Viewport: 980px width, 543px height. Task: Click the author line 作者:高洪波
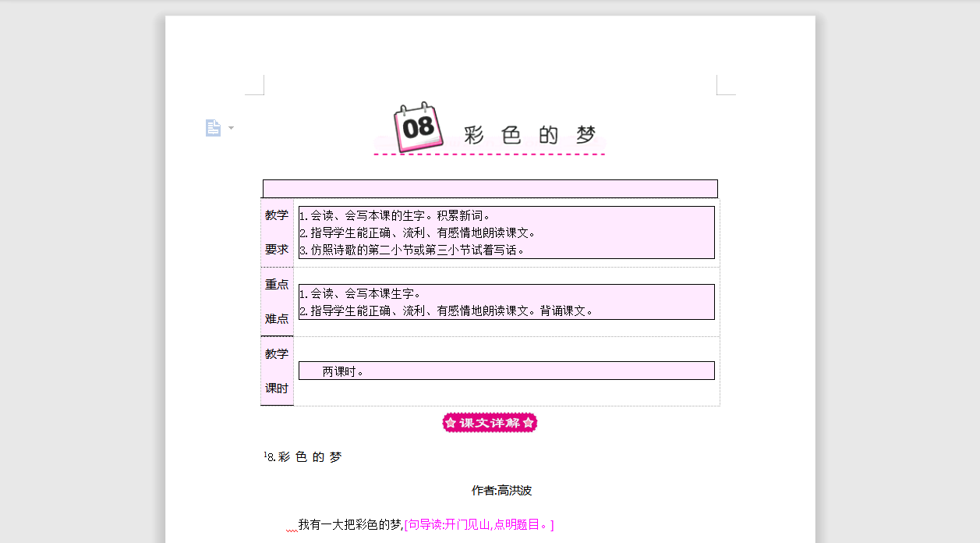click(x=503, y=490)
